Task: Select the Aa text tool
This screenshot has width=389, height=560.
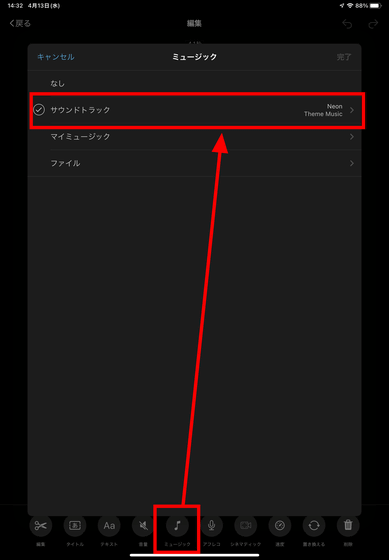Action: (x=109, y=525)
